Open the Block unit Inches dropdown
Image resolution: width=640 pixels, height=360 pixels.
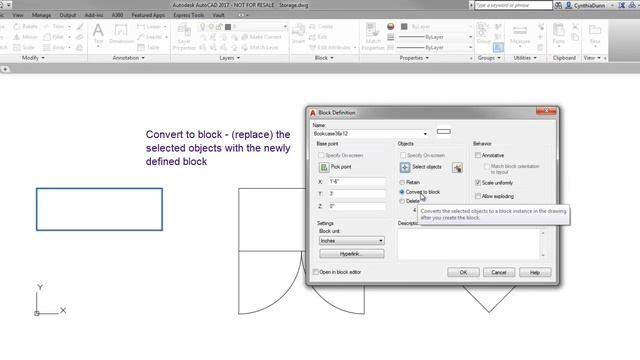(351, 241)
